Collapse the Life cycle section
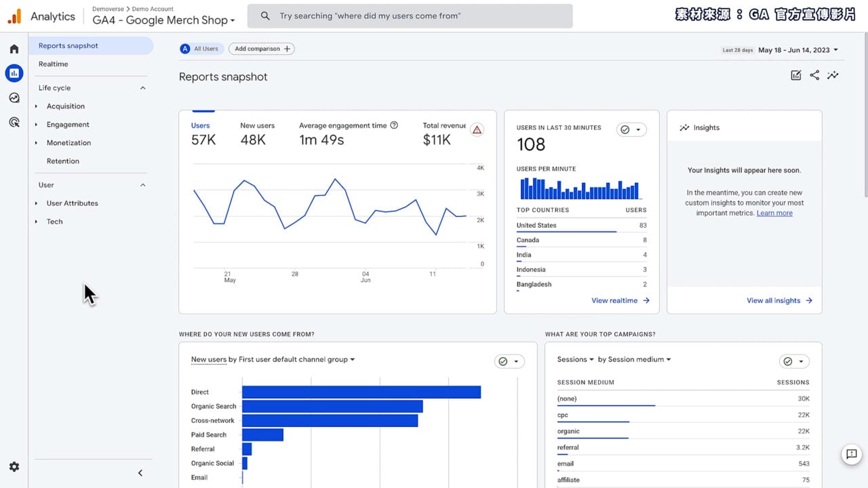Viewport: 868px width, 488px height. click(142, 87)
